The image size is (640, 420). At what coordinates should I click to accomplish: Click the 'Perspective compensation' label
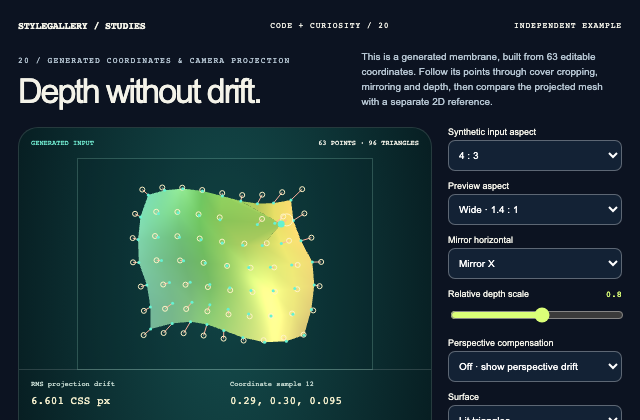(x=500, y=343)
